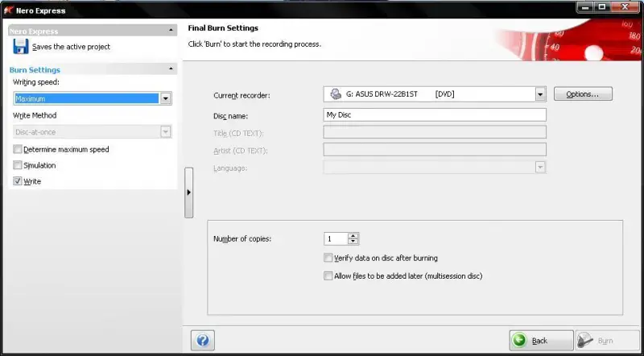Open the Disc-at-once write method dropdown

[x=166, y=132]
